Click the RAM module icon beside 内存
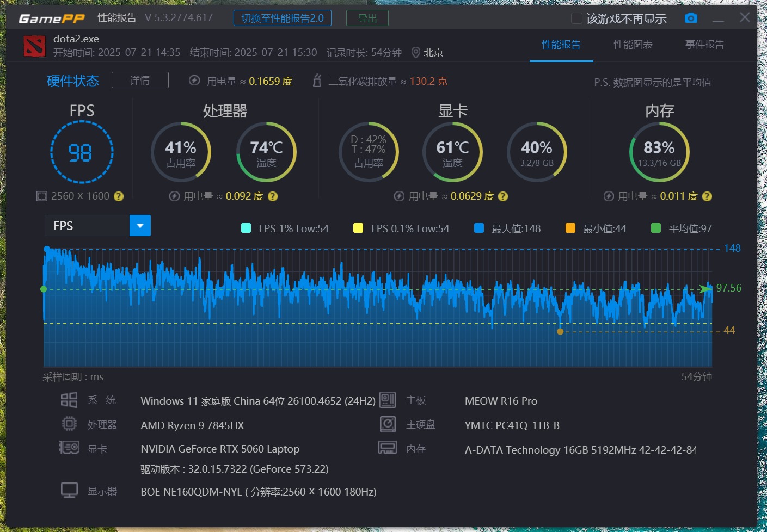The width and height of the screenshot is (767, 532). pos(388,448)
